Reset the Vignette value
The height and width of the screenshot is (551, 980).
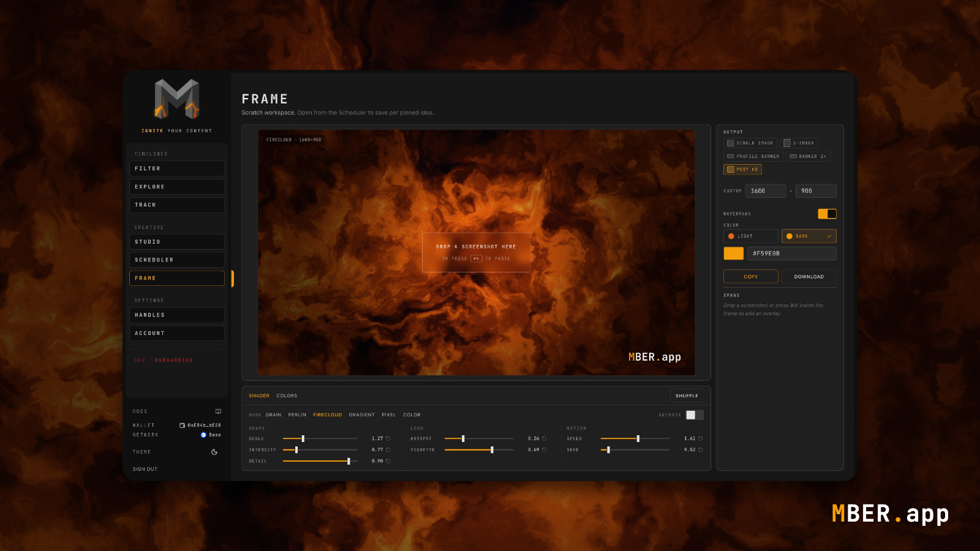tap(544, 449)
